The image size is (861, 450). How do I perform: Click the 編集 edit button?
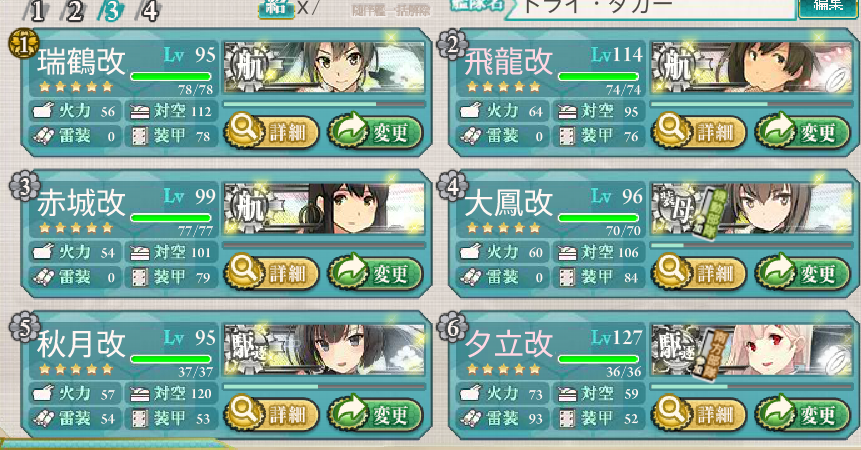click(x=829, y=7)
